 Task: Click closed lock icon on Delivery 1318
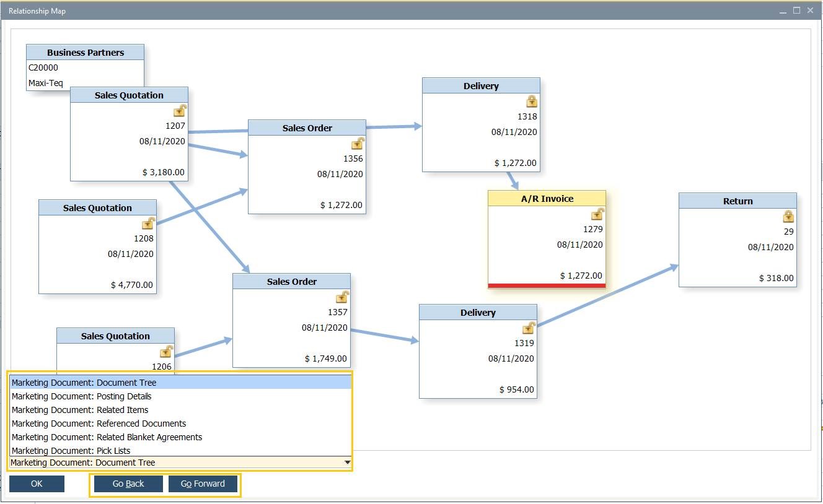pyautogui.click(x=532, y=102)
